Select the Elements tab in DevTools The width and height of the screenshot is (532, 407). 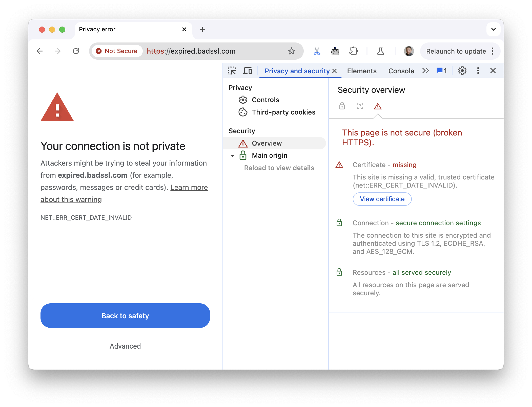361,71
